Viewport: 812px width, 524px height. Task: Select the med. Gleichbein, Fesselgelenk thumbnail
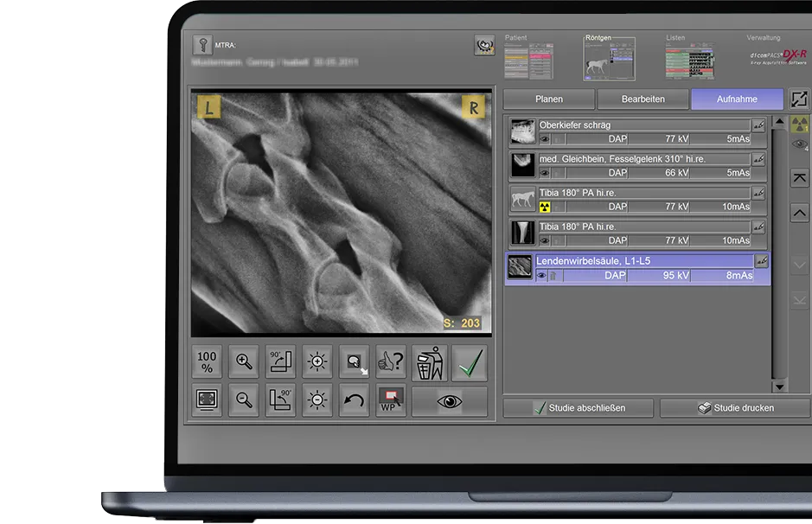(x=521, y=165)
